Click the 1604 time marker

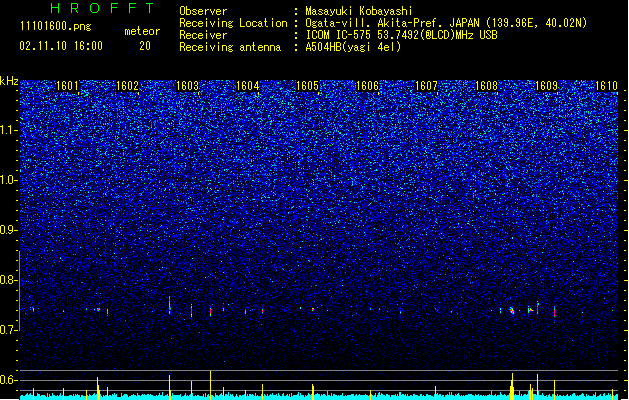pos(248,86)
